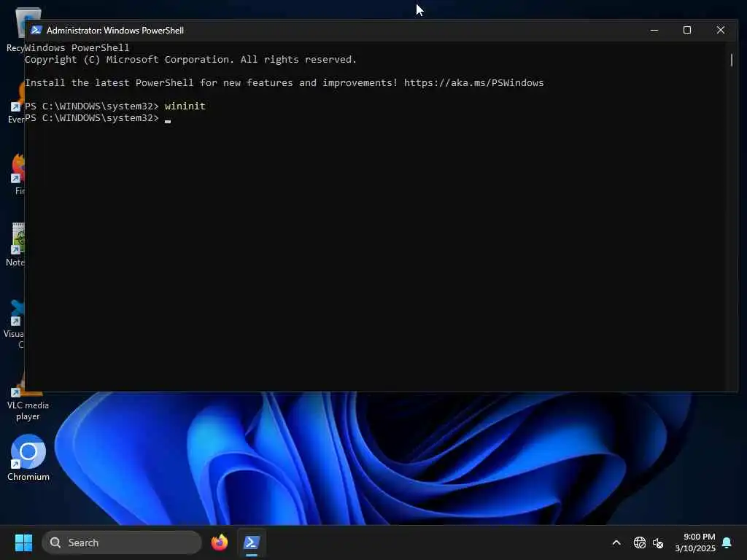Screen dimensions: 747x560
Task: Open the Windows Start menu
Action: click(x=23, y=542)
